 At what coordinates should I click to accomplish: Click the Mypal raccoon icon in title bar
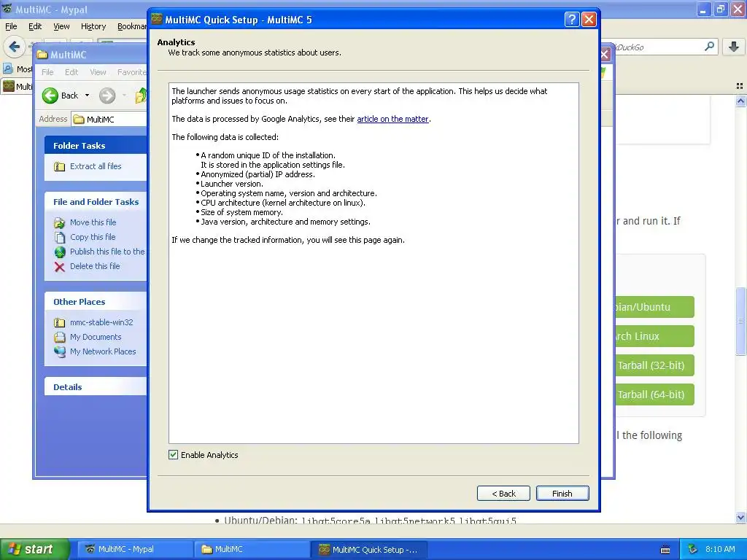click(7, 9)
